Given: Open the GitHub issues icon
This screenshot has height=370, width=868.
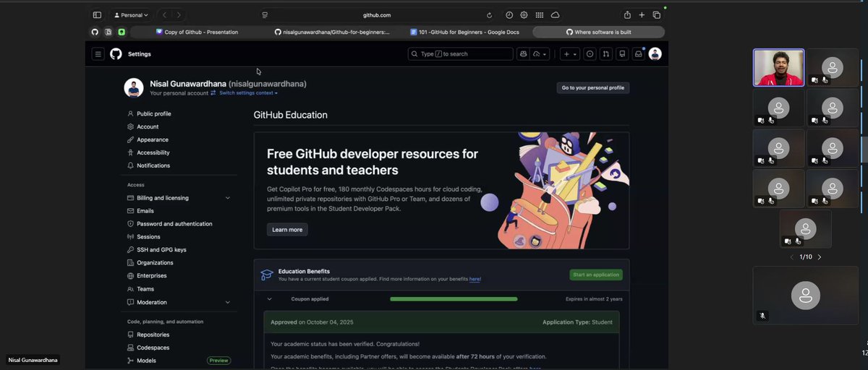Looking at the screenshot, I should [x=590, y=54].
